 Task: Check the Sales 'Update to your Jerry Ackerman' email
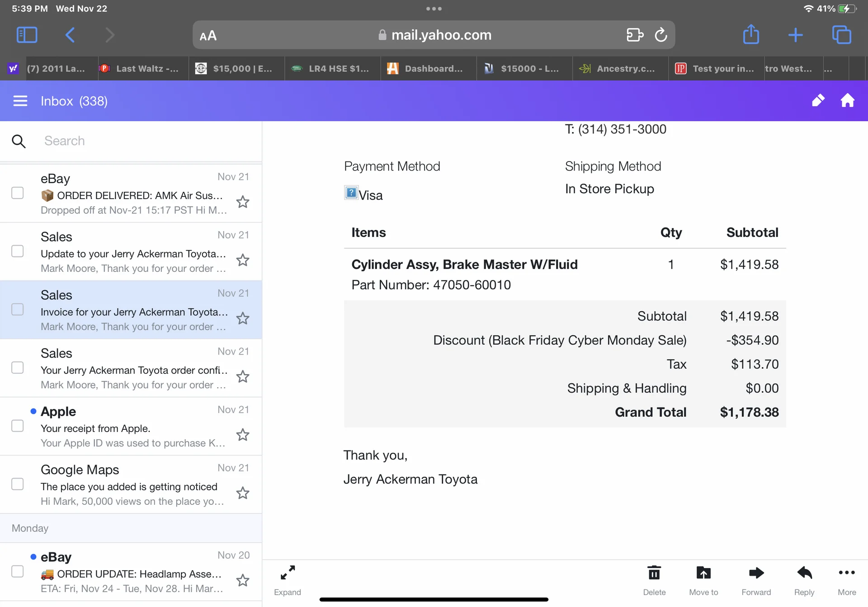pyautogui.click(x=18, y=251)
